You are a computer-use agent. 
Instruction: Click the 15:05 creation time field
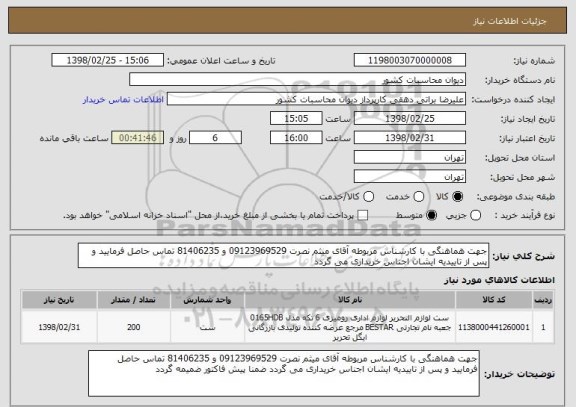(x=296, y=119)
